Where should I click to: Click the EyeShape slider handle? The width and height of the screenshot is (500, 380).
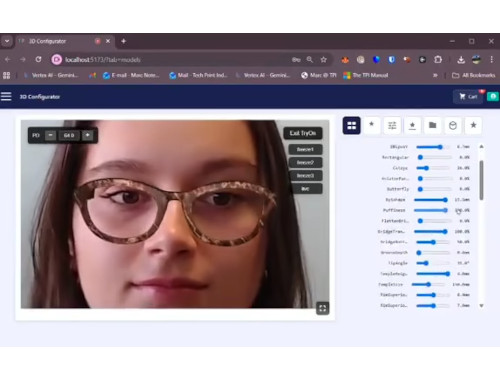click(x=445, y=200)
